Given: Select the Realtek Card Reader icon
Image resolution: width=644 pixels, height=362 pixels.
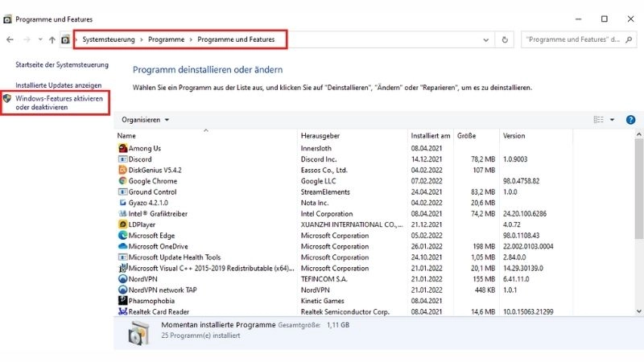Looking at the screenshot, I should pyautogui.click(x=122, y=311).
